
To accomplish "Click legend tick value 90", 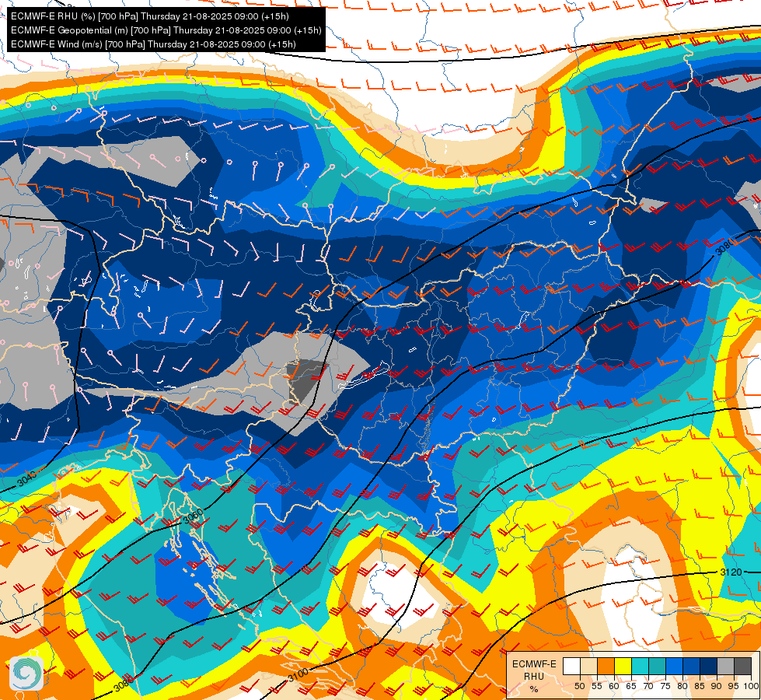I will 717,686.
